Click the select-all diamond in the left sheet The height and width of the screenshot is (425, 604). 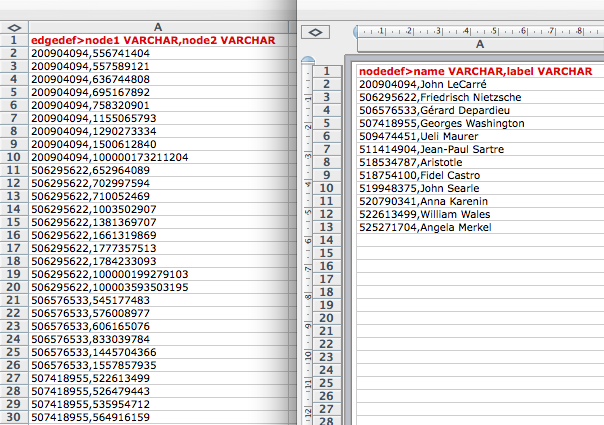click(14, 28)
